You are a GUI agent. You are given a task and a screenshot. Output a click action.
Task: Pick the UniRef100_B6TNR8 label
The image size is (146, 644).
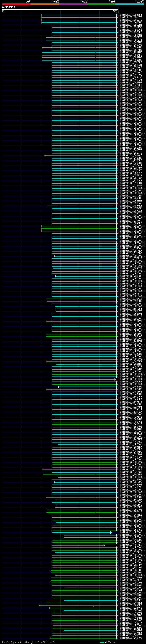(x=131, y=50)
